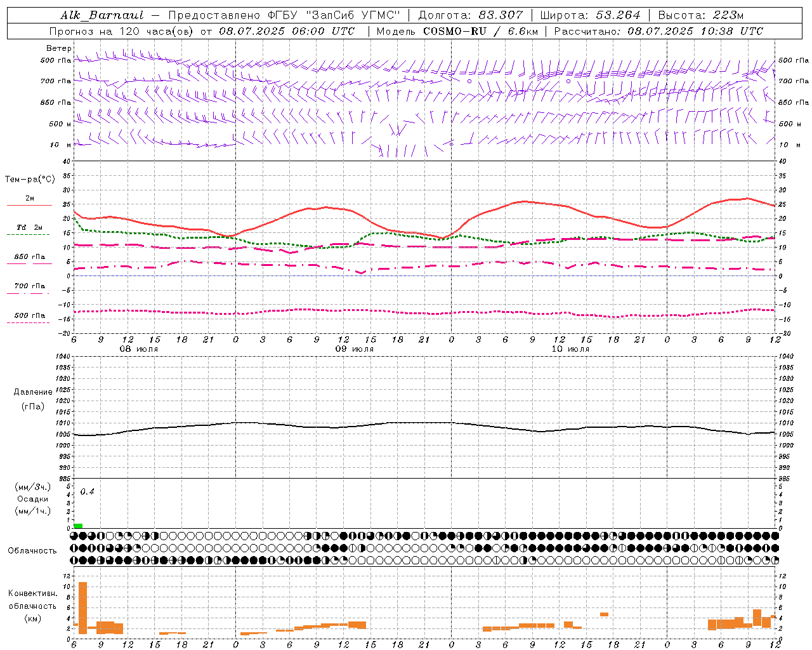Click the '(мм/1ч.)' precipitation unit label
This screenshot has height=650, width=812.
point(32,511)
